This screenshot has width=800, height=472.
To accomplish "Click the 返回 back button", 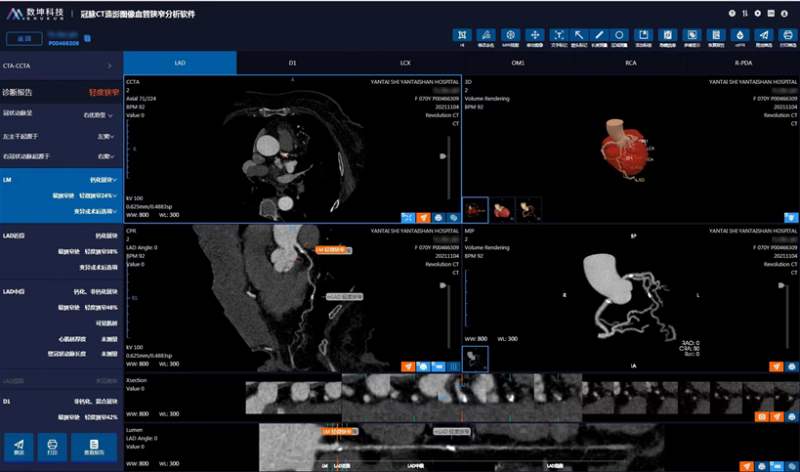I will (x=22, y=39).
